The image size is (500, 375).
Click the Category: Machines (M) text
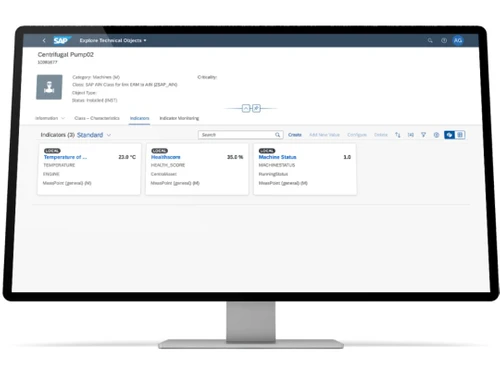96,77
